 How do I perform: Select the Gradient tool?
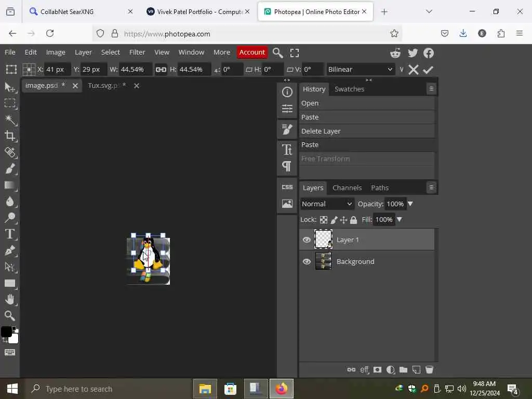tap(10, 185)
